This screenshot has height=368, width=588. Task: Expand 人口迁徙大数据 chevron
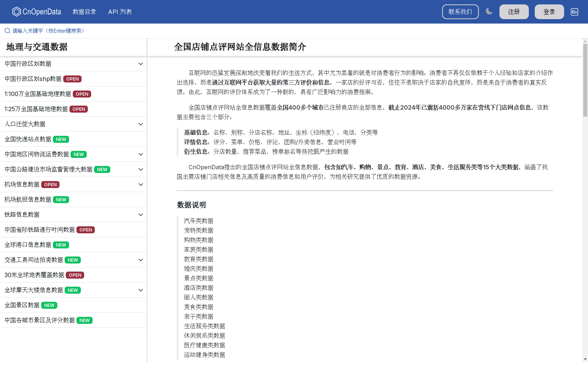(140, 124)
